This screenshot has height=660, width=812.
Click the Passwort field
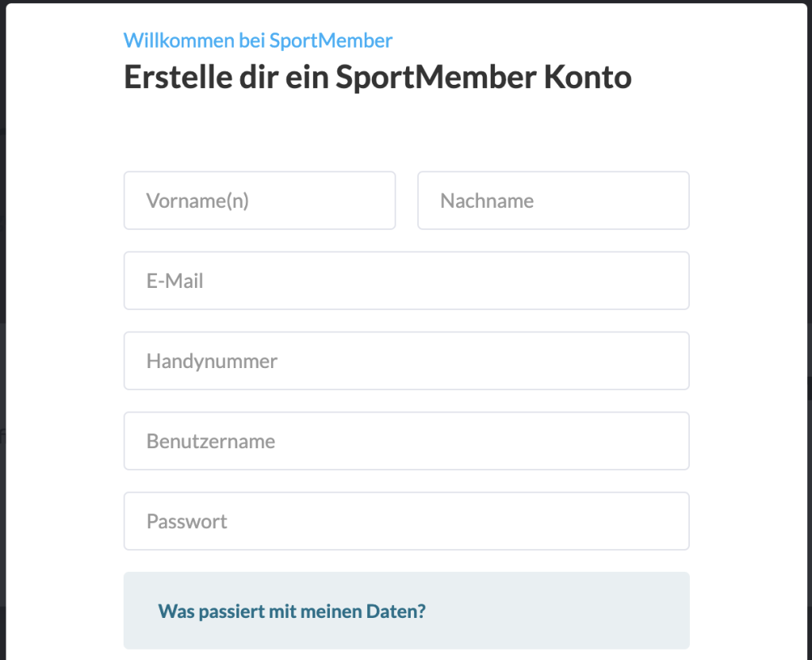pyautogui.click(x=406, y=521)
